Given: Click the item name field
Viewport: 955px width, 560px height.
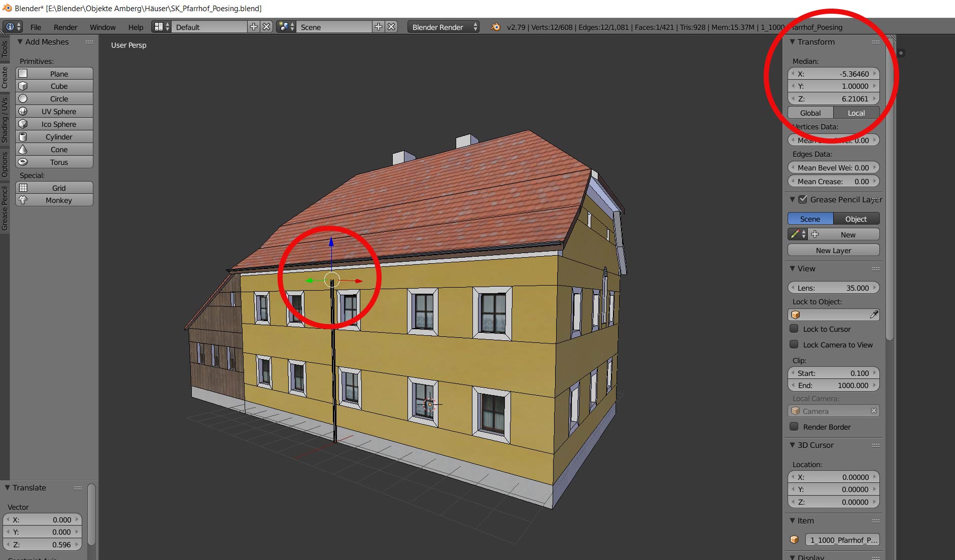Looking at the screenshot, I should point(842,540).
